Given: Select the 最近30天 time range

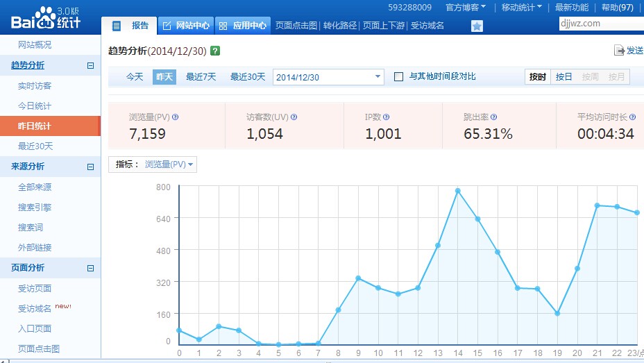Looking at the screenshot, I should click(248, 77).
